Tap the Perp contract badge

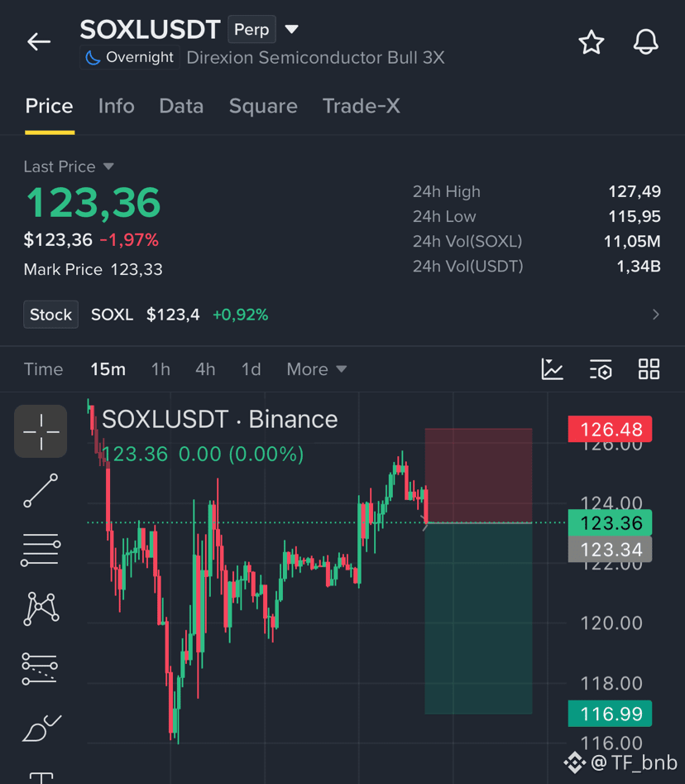(x=251, y=30)
